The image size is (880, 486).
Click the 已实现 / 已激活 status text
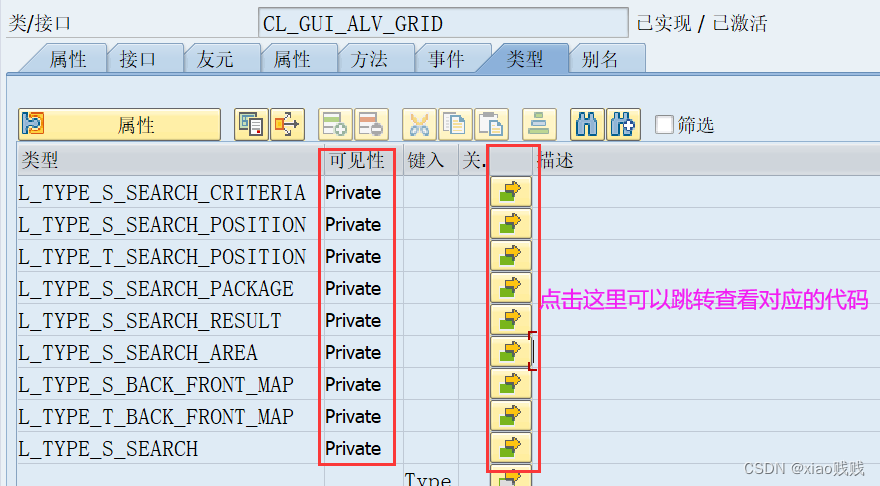click(702, 23)
